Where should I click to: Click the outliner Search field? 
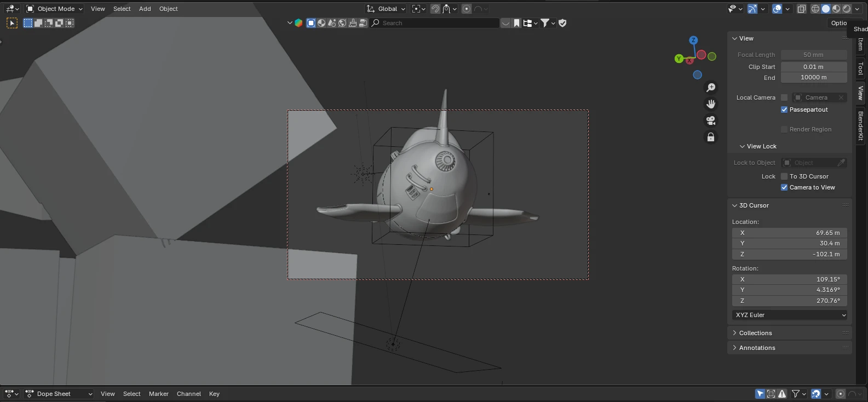(435, 23)
